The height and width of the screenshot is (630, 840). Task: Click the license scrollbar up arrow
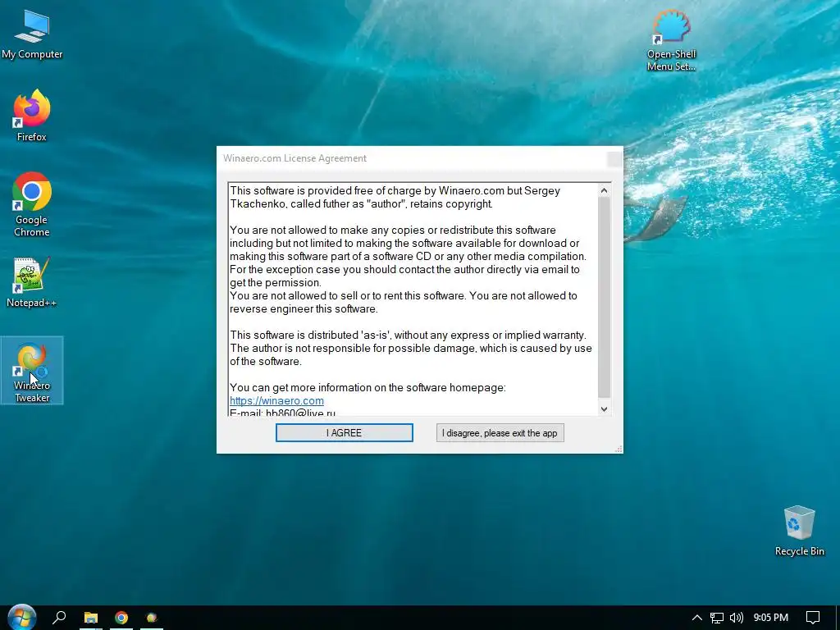[x=604, y=190]
